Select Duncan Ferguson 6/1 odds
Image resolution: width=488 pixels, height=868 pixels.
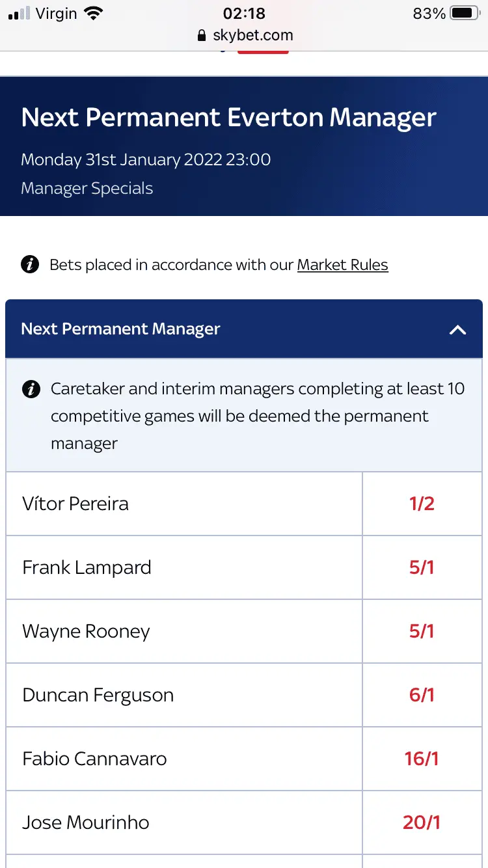[x=422, y=695]
